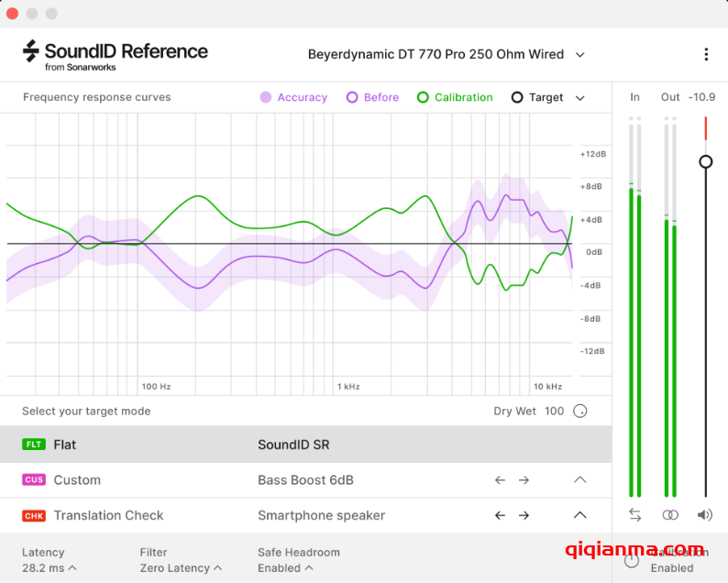Click the Dry Wet knob
The image size is (728, 583).
(579, 412)
